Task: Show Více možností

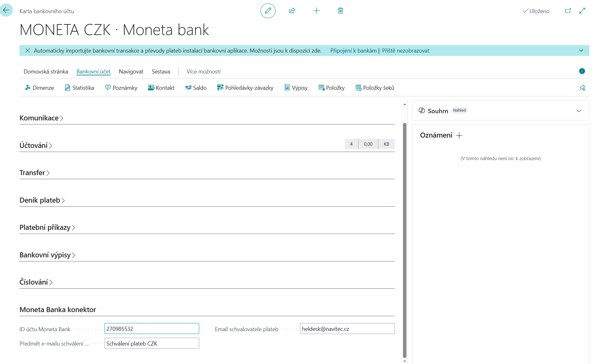Action: (204, 72)
